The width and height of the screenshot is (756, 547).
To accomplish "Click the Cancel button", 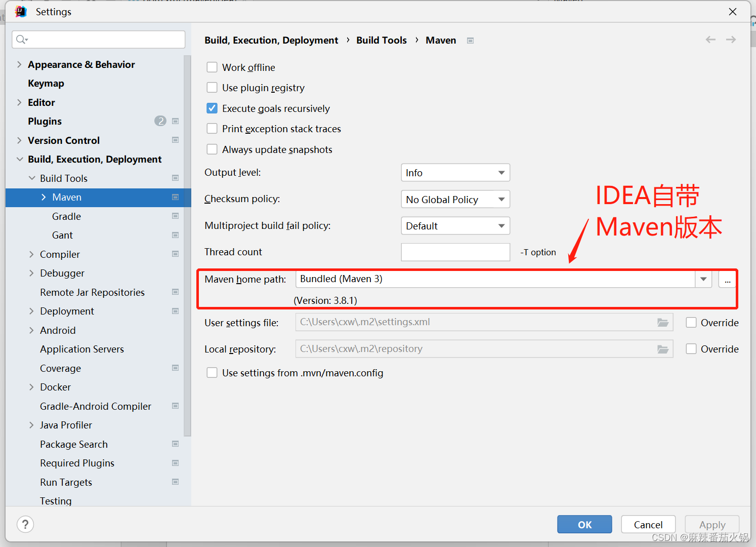I will pyautogui.click(x=648, y=524).
